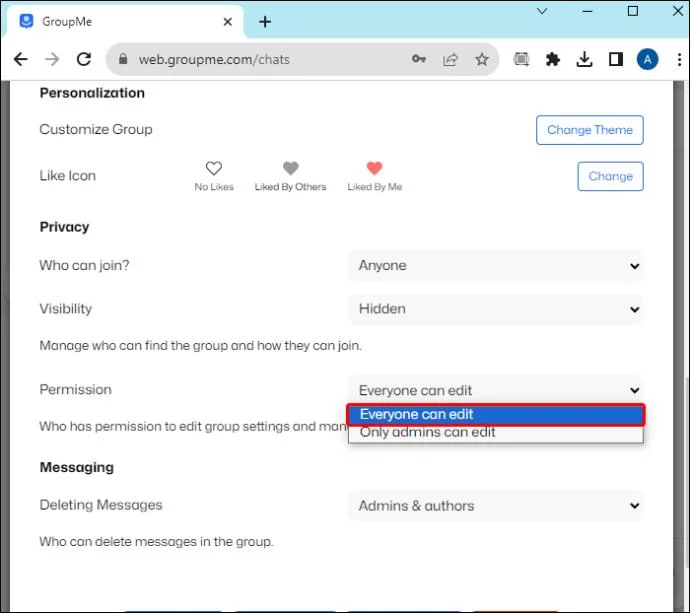Click the Deleting Messages label
The height and width of the screenshot is (613, 690).
pos(101,505)
